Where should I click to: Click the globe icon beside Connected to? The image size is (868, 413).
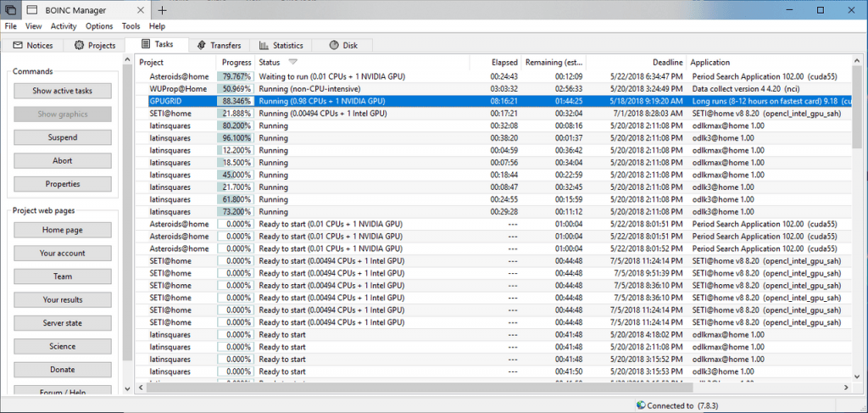tap(641, 405)
